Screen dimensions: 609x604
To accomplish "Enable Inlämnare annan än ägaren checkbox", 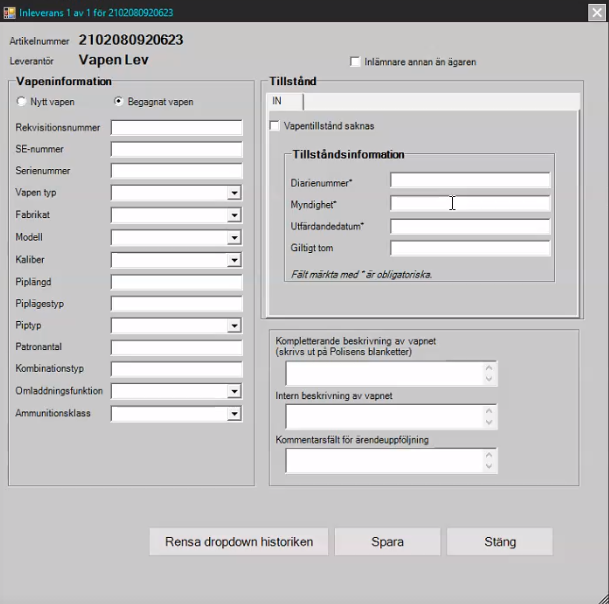I will (x=355, y=62).
